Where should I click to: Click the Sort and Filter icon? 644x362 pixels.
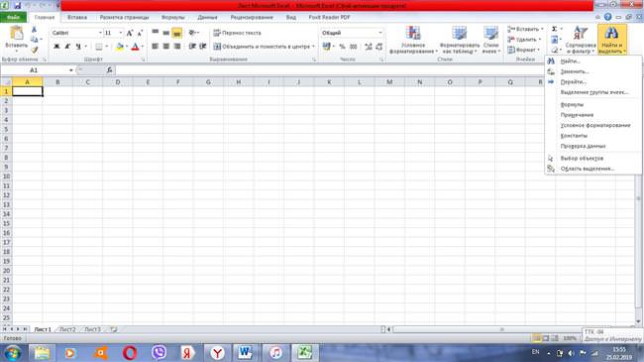[581, 34]
